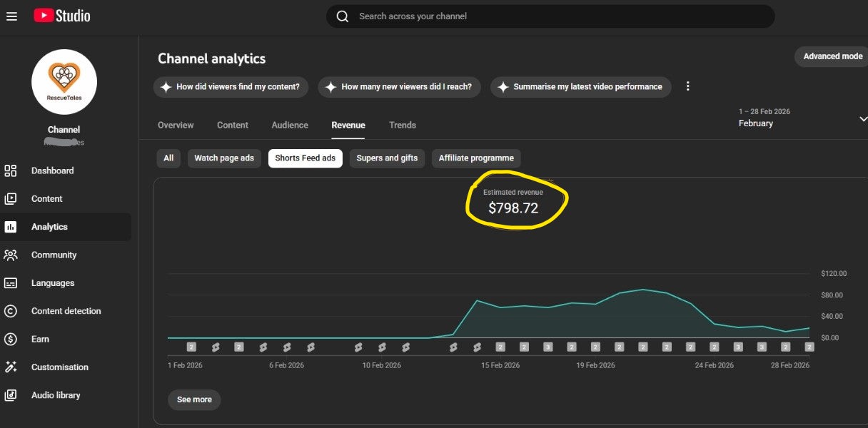Open the hamburger menu beside the Studio logo
Screen dimensions: 868x428
point(11,16)
